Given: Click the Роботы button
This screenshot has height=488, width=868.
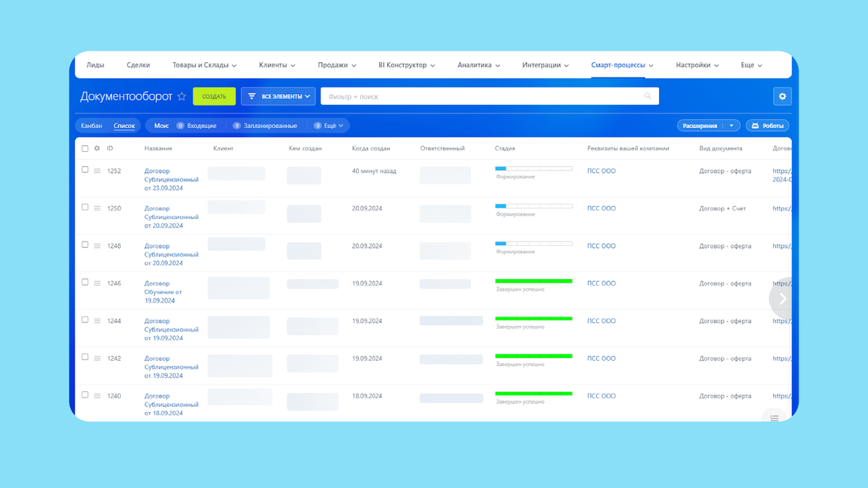Looking at the screenshot, I should click(767, 126).
